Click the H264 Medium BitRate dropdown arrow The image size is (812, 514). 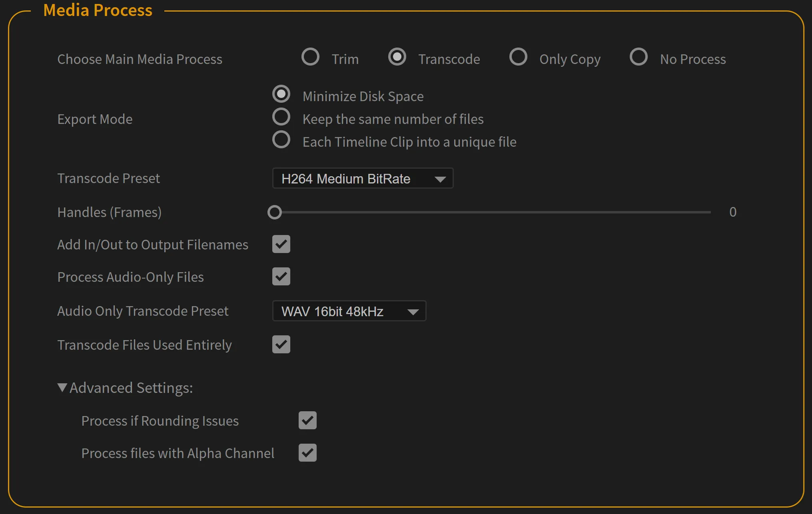click(x=441, y=179)
